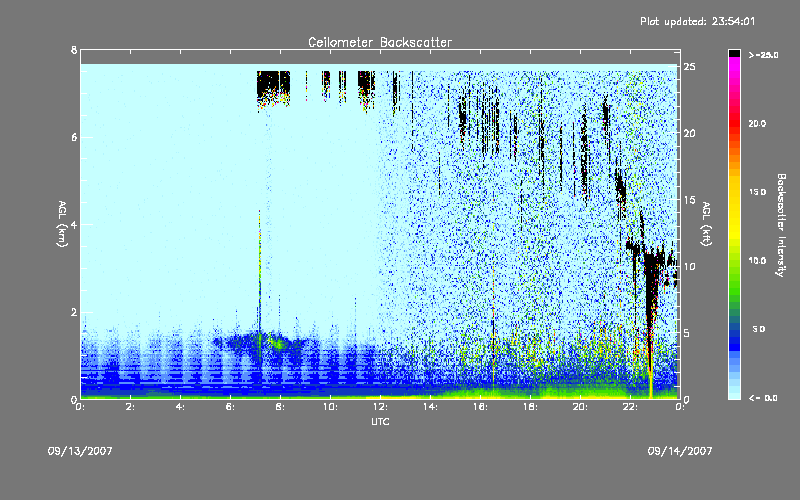Click the '<= 0.0' colorbar label

click(763, 397)
